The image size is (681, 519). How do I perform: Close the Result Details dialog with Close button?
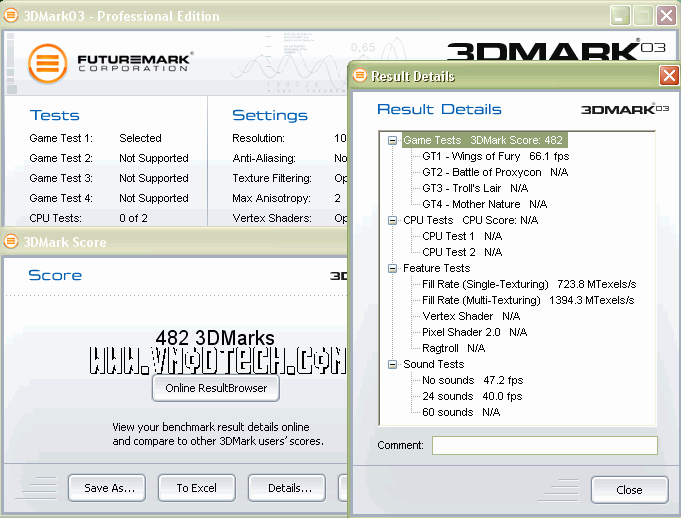pos(629,490)
